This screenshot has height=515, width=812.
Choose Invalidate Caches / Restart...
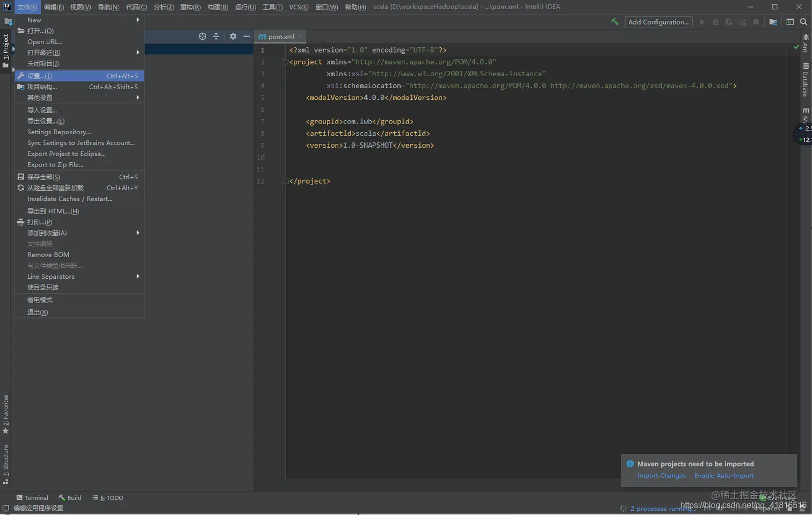[79, 199]
